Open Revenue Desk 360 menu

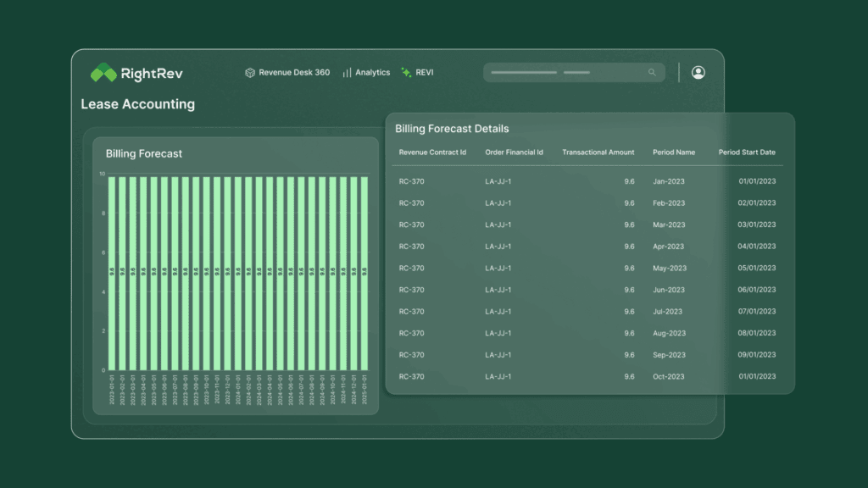click(x=293, y=73)
